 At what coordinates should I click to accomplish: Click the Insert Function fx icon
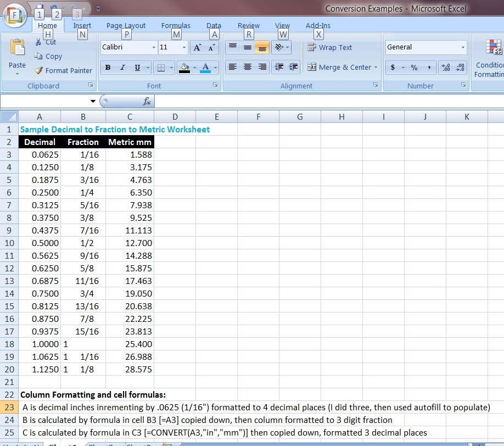(147, 101)
